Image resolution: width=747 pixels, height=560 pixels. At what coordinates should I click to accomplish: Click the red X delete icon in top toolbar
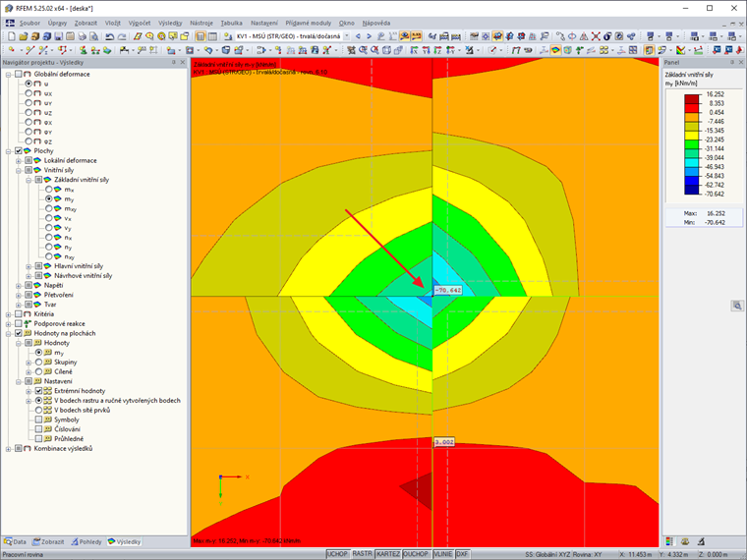pyautogui.click(x=596, y=36)
